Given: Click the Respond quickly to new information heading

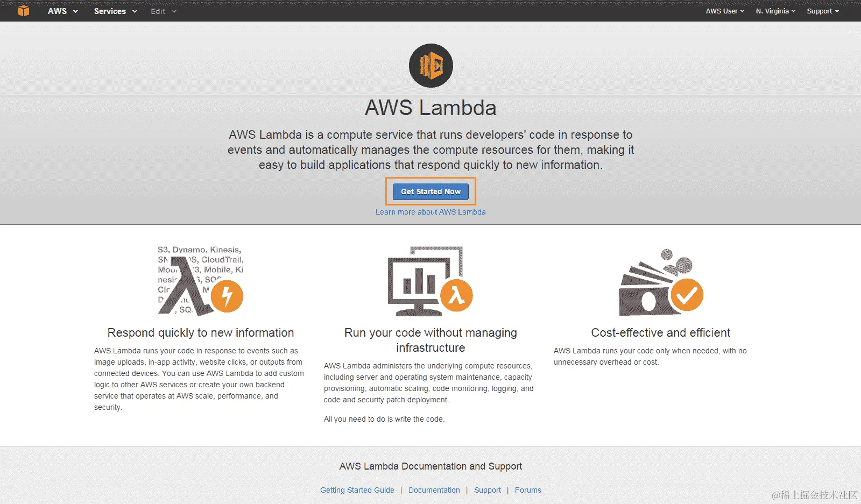Looking at the screenshot, I should (201, 332).
